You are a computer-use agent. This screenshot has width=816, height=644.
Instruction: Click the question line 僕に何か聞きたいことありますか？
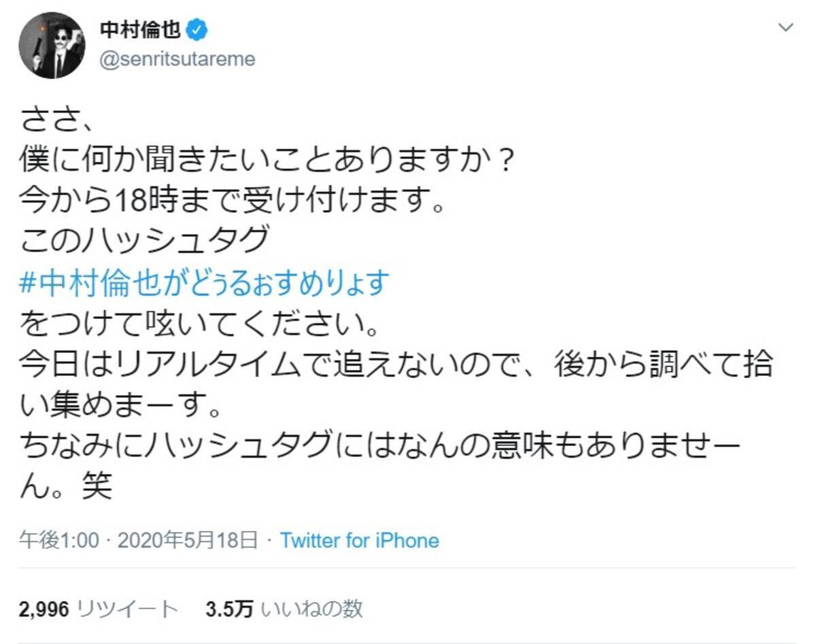pos(267,162)
